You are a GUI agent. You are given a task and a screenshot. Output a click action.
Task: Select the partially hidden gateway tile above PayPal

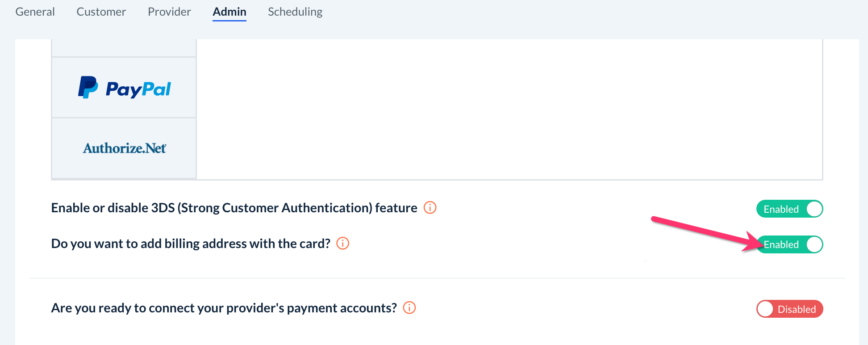124,47
